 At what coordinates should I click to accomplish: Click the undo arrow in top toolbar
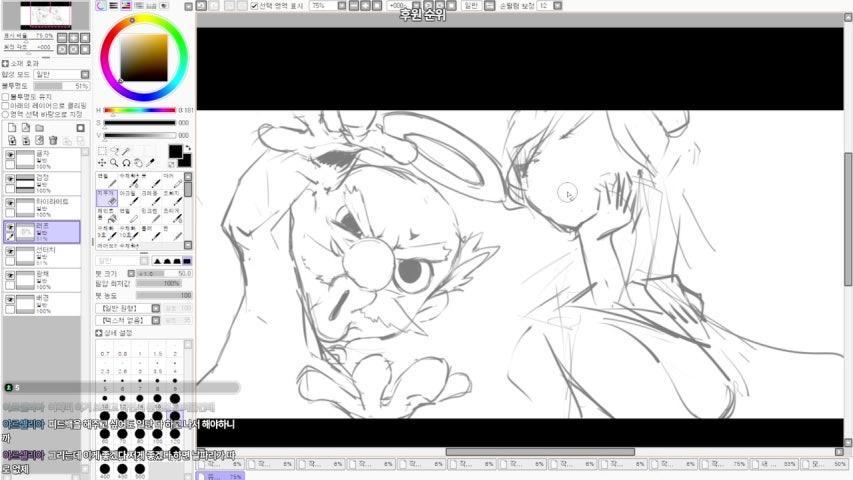click(x=201, y=5)
